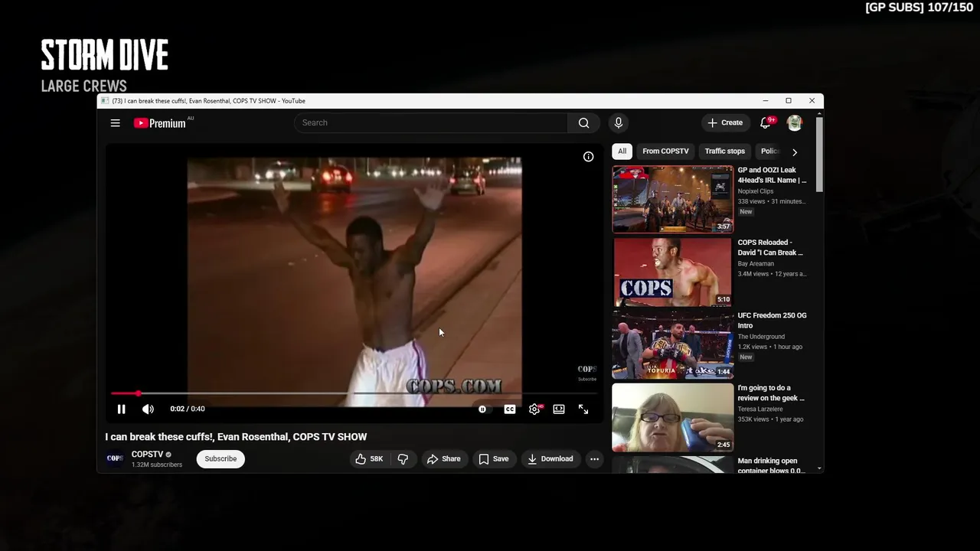The image size is (980, 551).
Task: Maximize the YouTube window
Action: [789, 101]
